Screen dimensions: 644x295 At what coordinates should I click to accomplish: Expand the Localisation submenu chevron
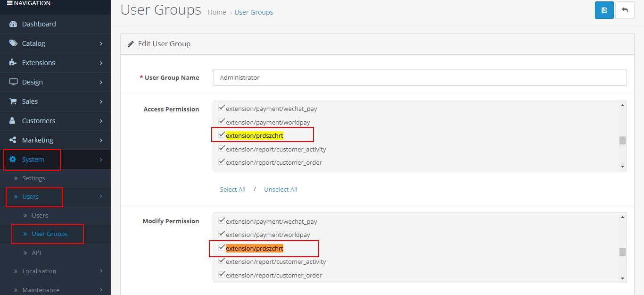click(x=101, y=271)
